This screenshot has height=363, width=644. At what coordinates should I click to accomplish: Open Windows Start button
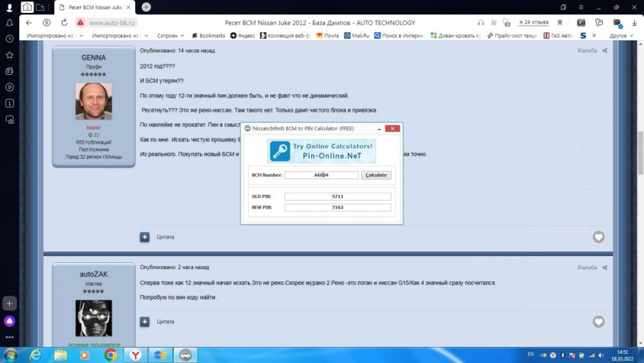coord(11,355)
